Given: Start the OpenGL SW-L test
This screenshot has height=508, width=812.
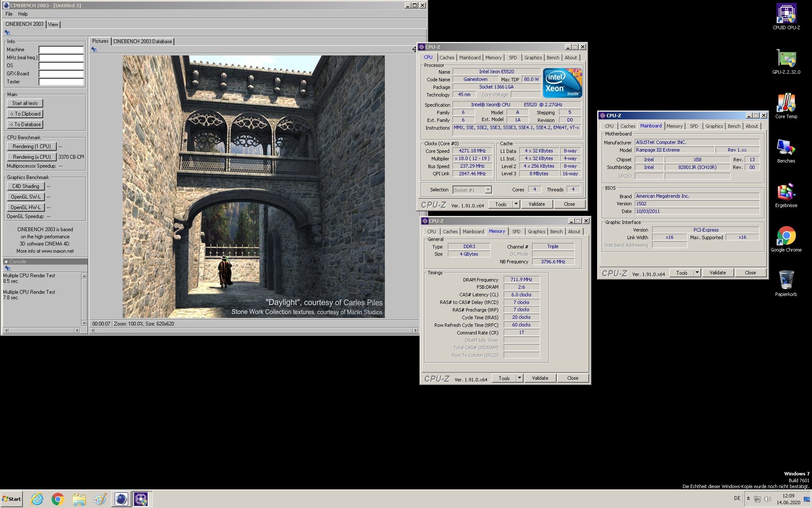Looking at the screenshot, I should [26, 197].
